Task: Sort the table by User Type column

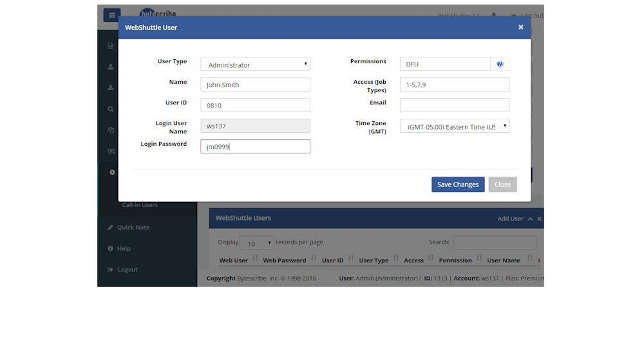Action: point(374,260)
